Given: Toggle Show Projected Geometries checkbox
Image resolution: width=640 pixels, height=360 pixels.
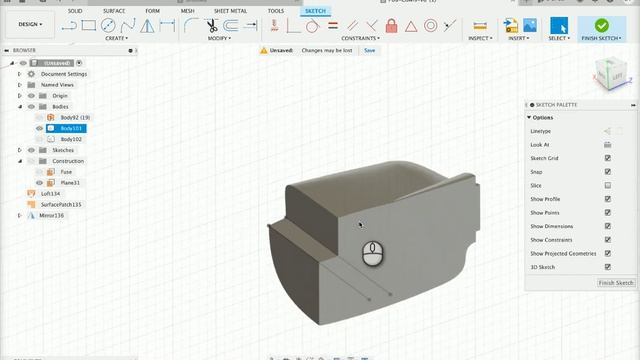Looking at the screenshot, I should pyautogui.click(x=608, y=253).
